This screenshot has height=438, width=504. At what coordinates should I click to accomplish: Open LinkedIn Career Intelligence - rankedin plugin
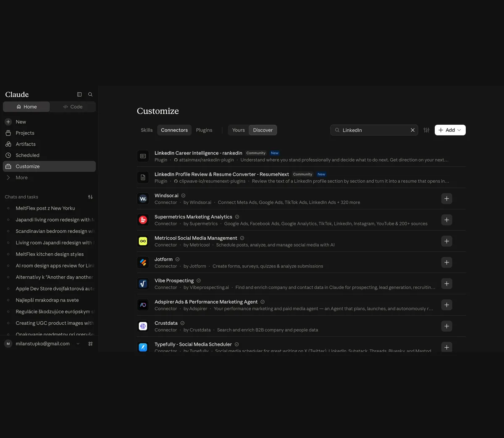(198, 153)
